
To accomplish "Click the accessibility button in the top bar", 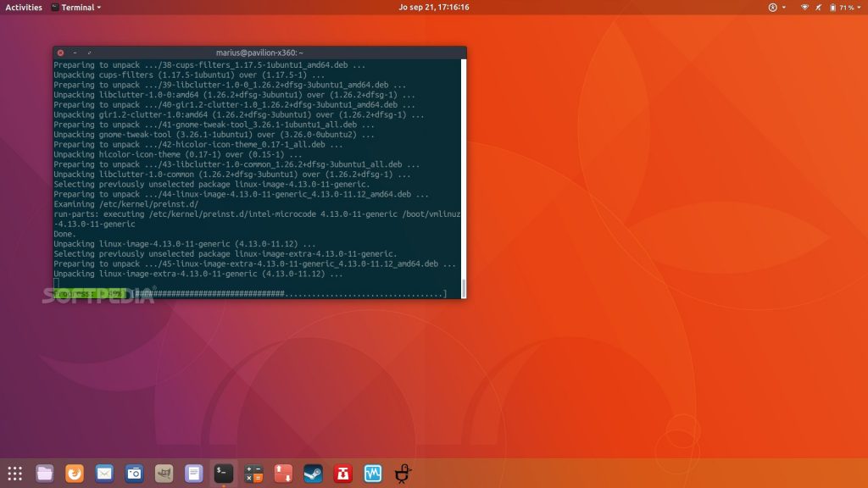I will (x=772, y=8).
